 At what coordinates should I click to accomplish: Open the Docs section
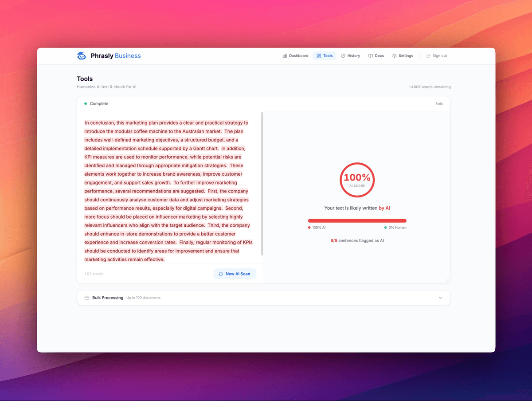[x=376, y=56]
